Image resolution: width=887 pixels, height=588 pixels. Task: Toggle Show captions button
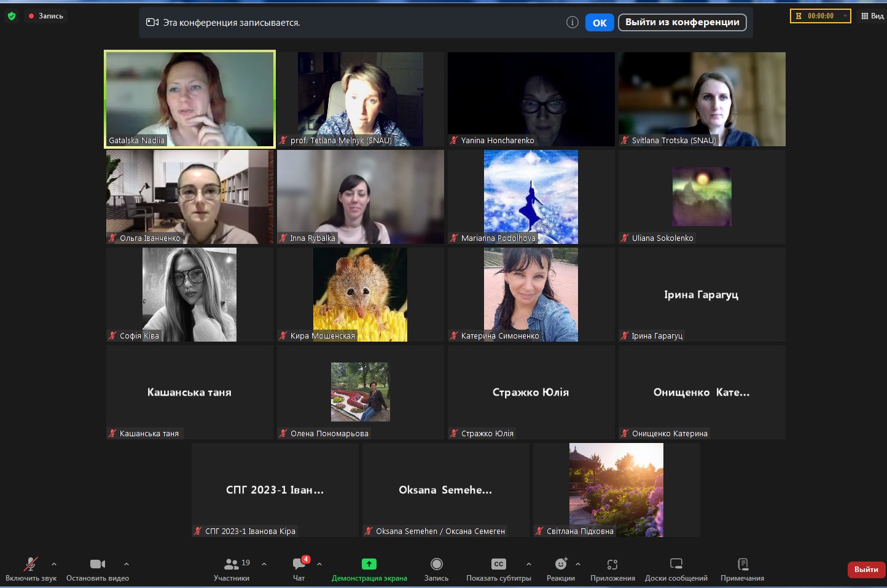click(498, 564)
